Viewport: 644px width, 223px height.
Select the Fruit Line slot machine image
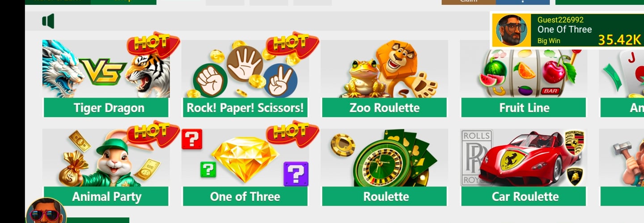[524, 69]
